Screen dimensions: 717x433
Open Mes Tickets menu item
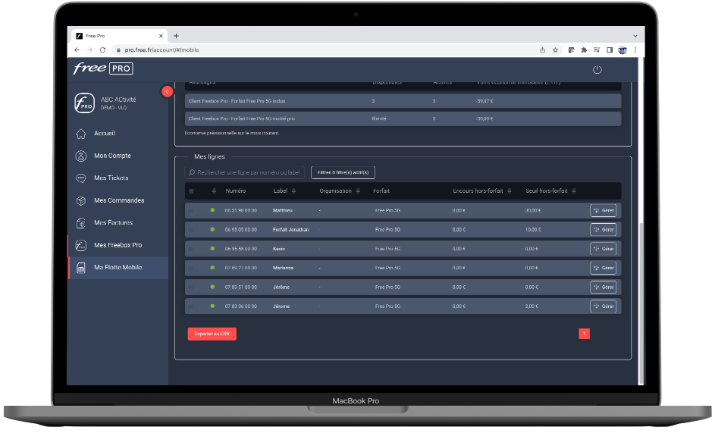(118, 178)
